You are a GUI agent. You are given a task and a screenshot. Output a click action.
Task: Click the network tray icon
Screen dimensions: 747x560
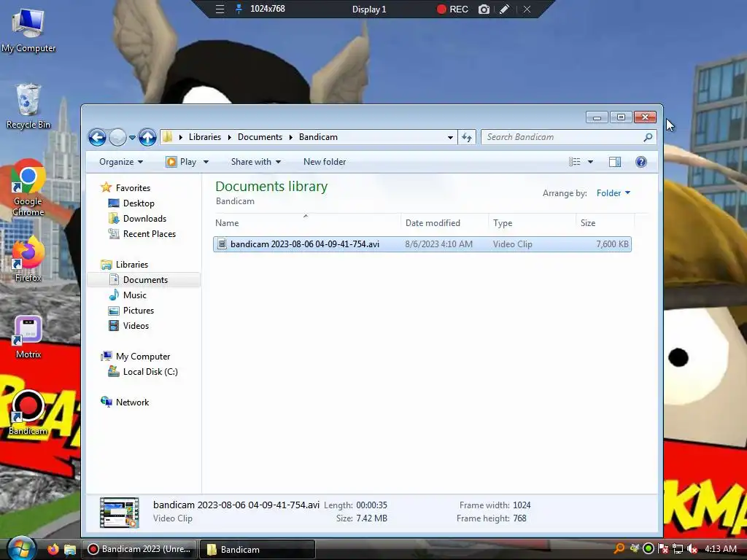(678, 548)
